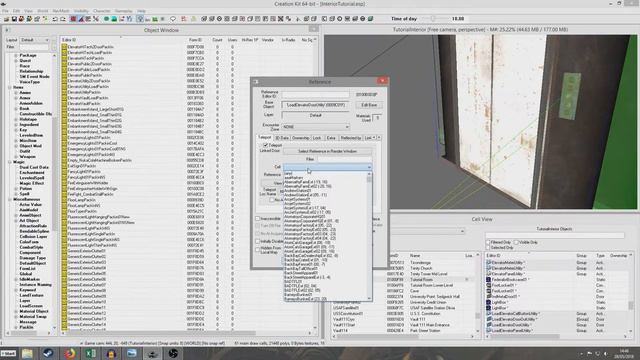Click the crossed black X toolbar icon
Viewport: 640px width, 360px height.
point(281,19)
